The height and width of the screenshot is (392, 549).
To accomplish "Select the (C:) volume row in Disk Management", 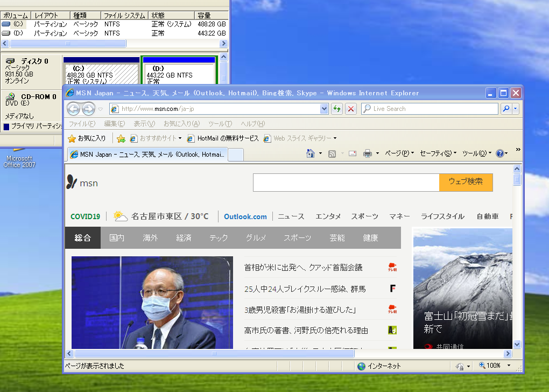I will pyautogui.click(x=115, y=24).
